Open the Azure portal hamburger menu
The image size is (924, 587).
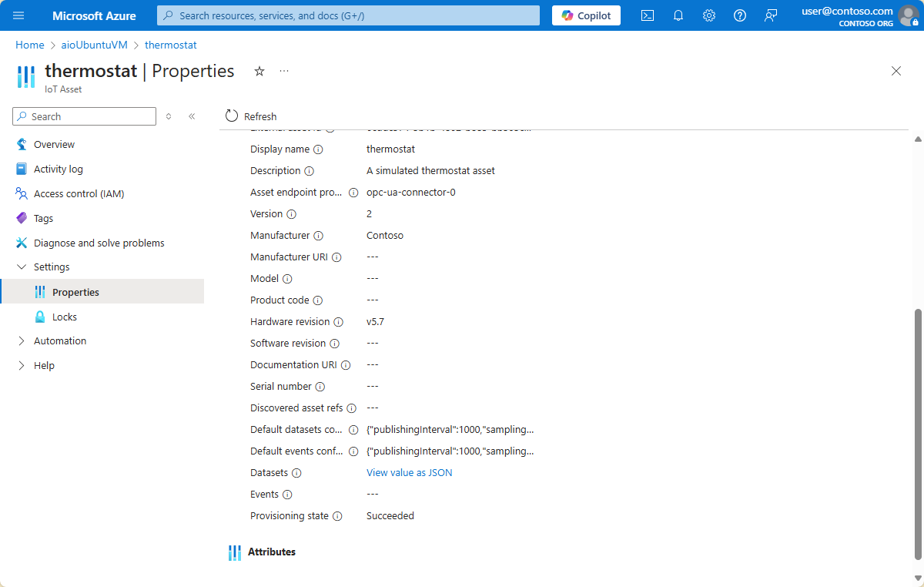pyautogui.click(x=18, y=15)
